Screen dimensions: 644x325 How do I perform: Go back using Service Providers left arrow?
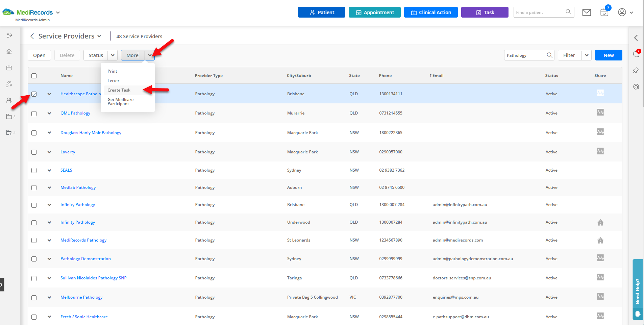(x=32, y=36)
